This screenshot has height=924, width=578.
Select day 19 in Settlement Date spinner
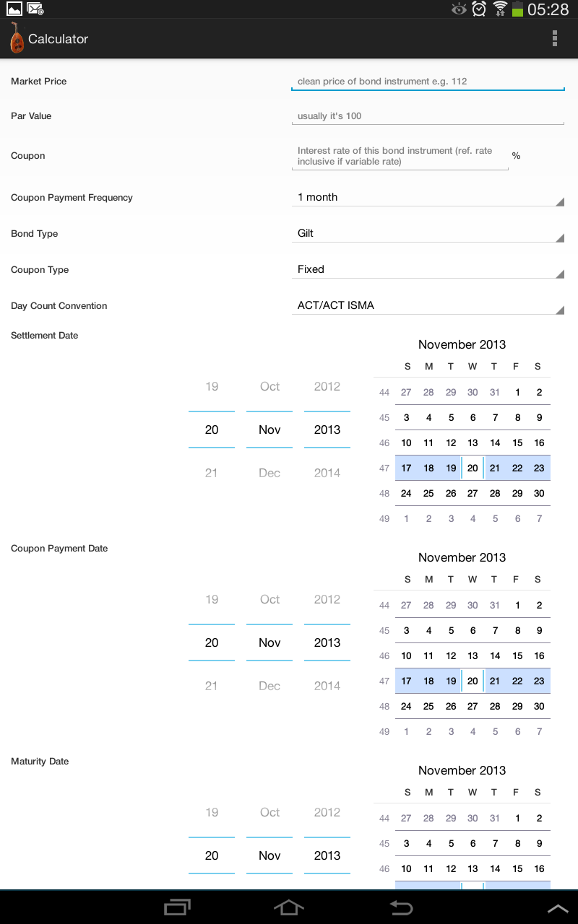coord(212,387)
